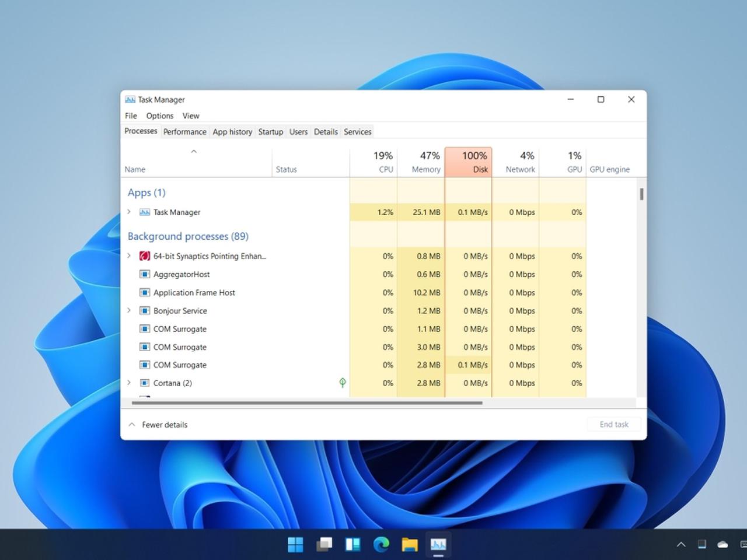Click the Task Manager process row icon
The width and height of the screenshot is (747, 560).
point(145,212)
